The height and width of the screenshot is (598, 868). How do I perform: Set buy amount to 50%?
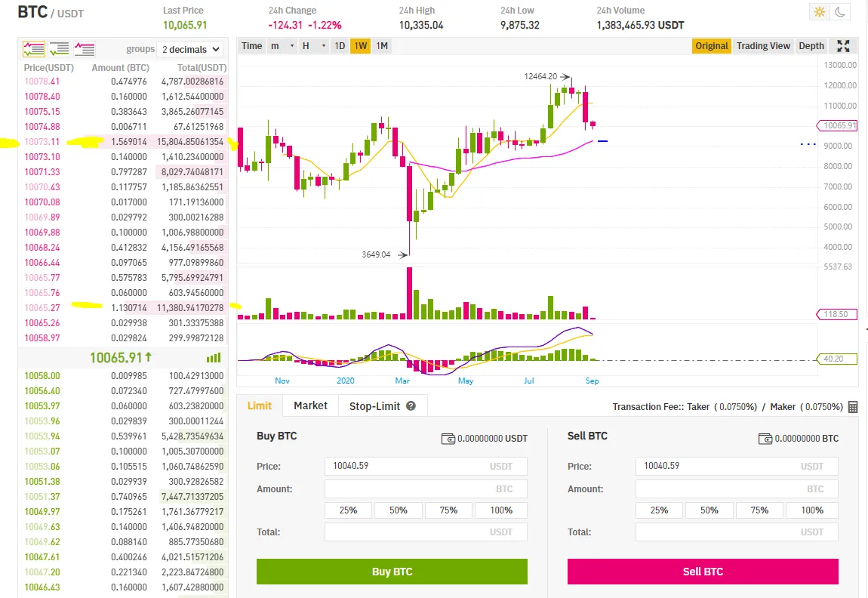pyautogui.click(x=399, y=510)
